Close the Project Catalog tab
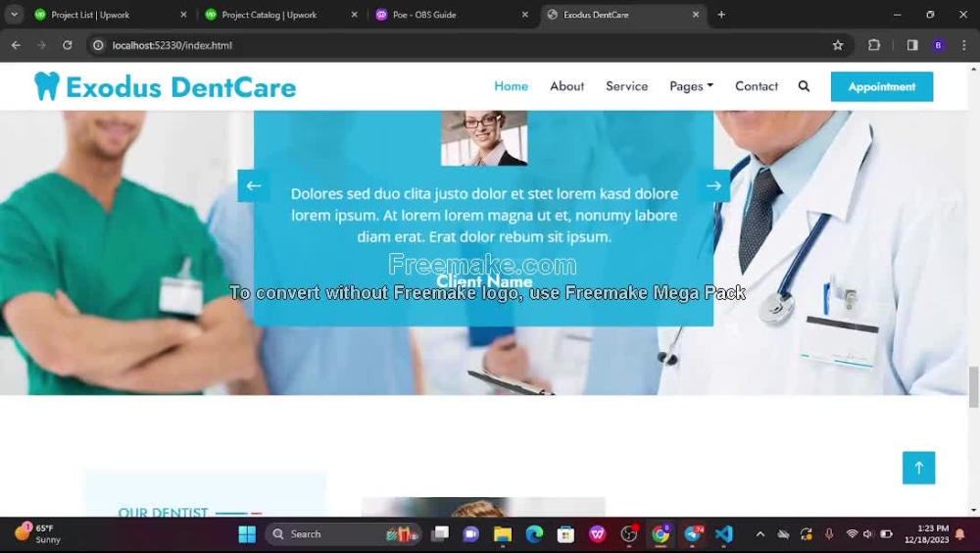 (x=355, y=15)
